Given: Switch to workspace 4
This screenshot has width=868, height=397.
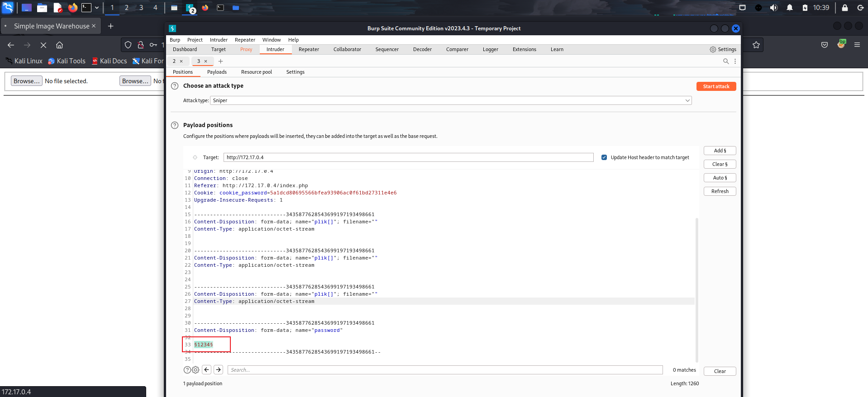Looking at the screenshot, I should click(155, 8).
